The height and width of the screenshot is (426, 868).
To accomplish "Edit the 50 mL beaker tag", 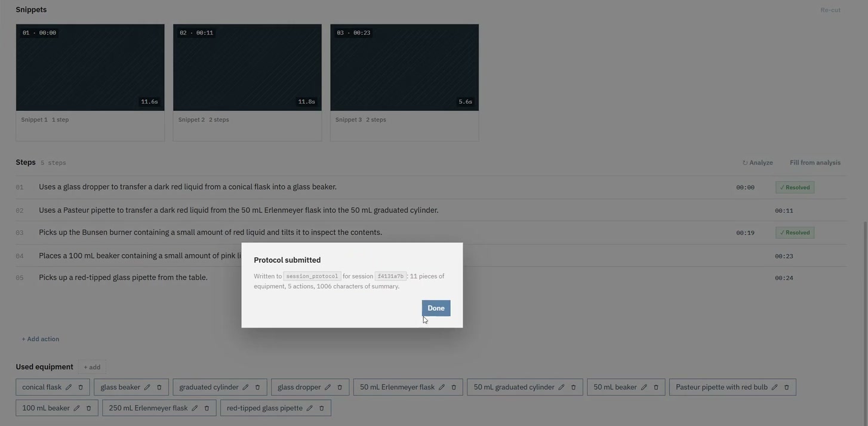I will pos(644,387).
